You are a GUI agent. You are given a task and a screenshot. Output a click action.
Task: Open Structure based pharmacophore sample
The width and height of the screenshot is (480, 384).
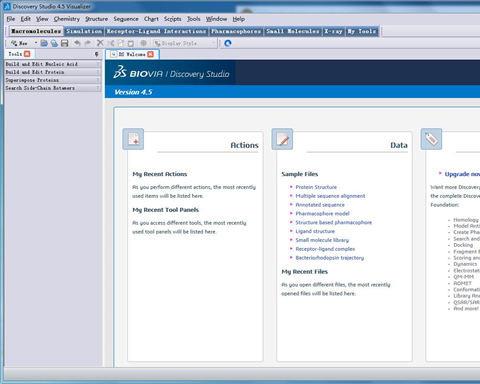pos(334,222)
